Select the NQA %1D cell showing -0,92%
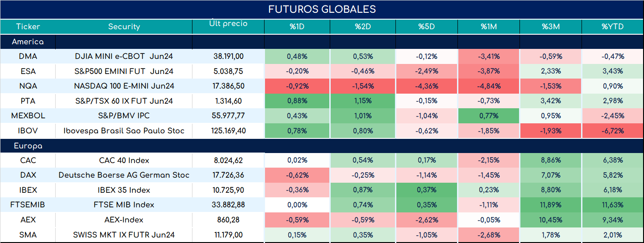Screen dimensions: 644x243 297,86
